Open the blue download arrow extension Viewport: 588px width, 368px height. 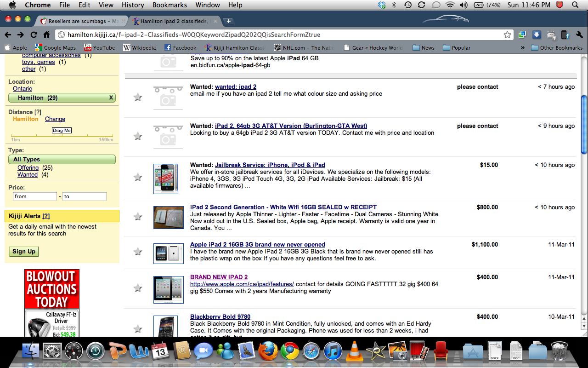pos(537,35)
